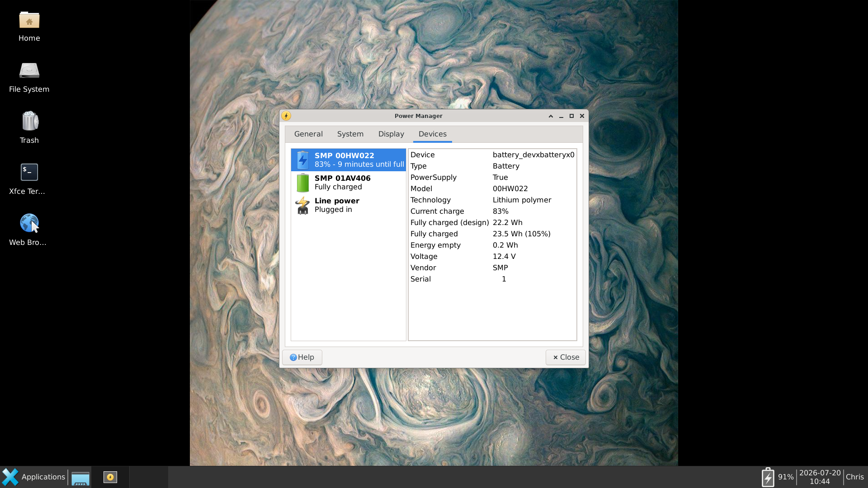Viewport: 868px width, 488px height.
Task: Click the Energy empty value 0.2 Wh
Action: (505, 245)
